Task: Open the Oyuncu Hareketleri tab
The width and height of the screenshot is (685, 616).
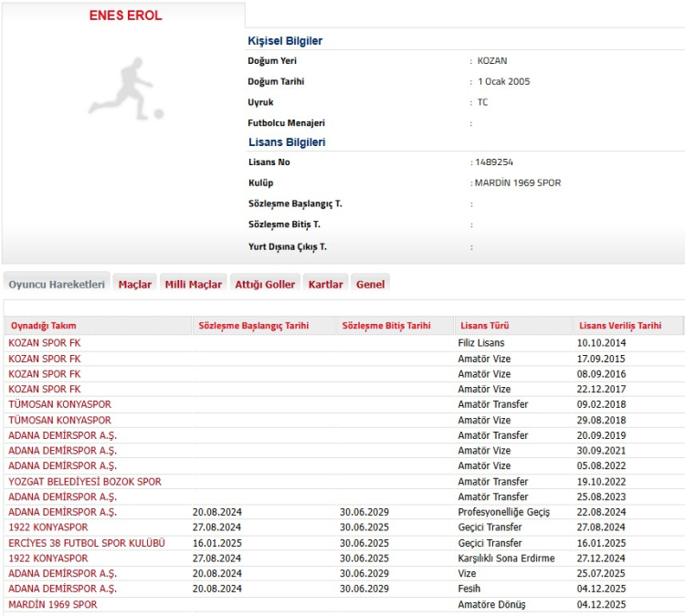Action: (x=57, y=284)
